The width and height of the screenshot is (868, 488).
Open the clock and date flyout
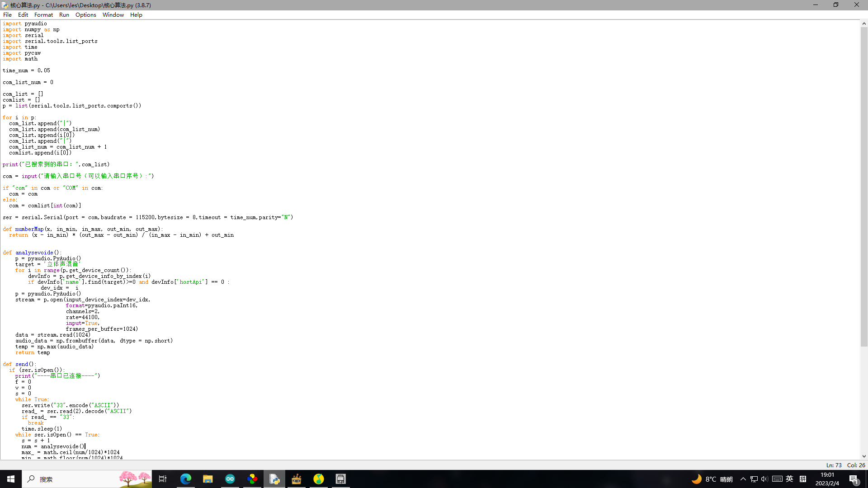tap(827, 479)
